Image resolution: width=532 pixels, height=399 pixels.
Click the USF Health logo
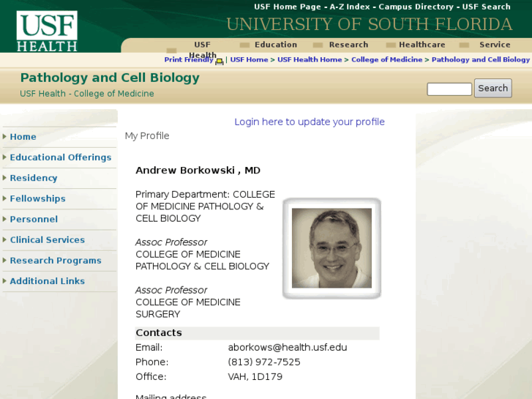pyautogui.click(x=47, y=31)
